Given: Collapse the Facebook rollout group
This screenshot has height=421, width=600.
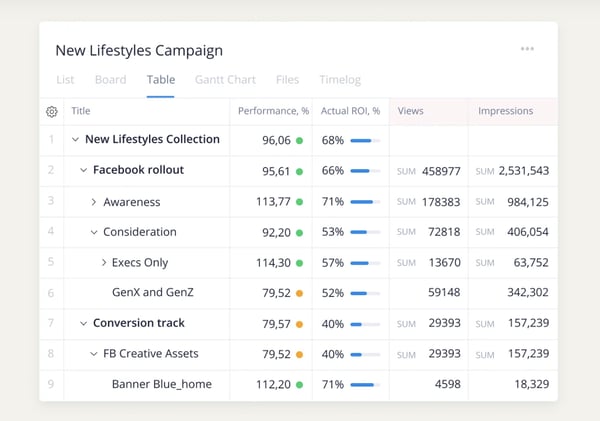Looking at the screenshot, I should point(84,171).
